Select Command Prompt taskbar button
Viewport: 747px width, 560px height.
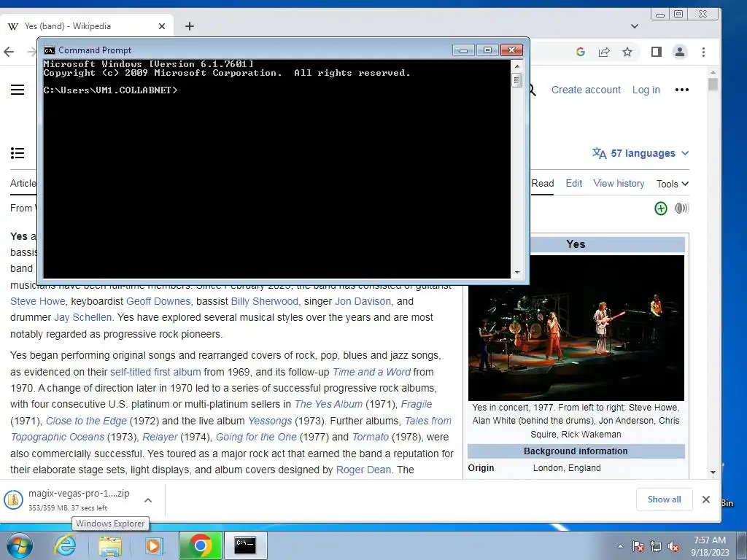tap(245, 545)
